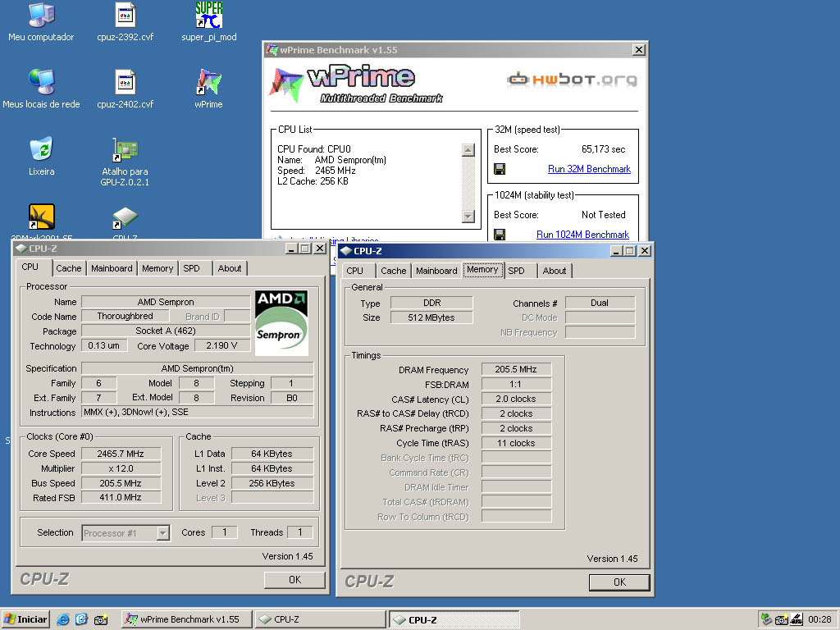This screenshot has width=840, height=630.
Task: Open About tab in left CPU-Z window
Action: pyautogui.click(x=230, y=268)
